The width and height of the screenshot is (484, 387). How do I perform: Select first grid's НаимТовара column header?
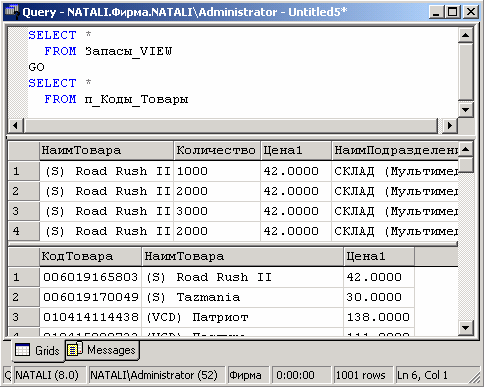(x=107, y=150)
